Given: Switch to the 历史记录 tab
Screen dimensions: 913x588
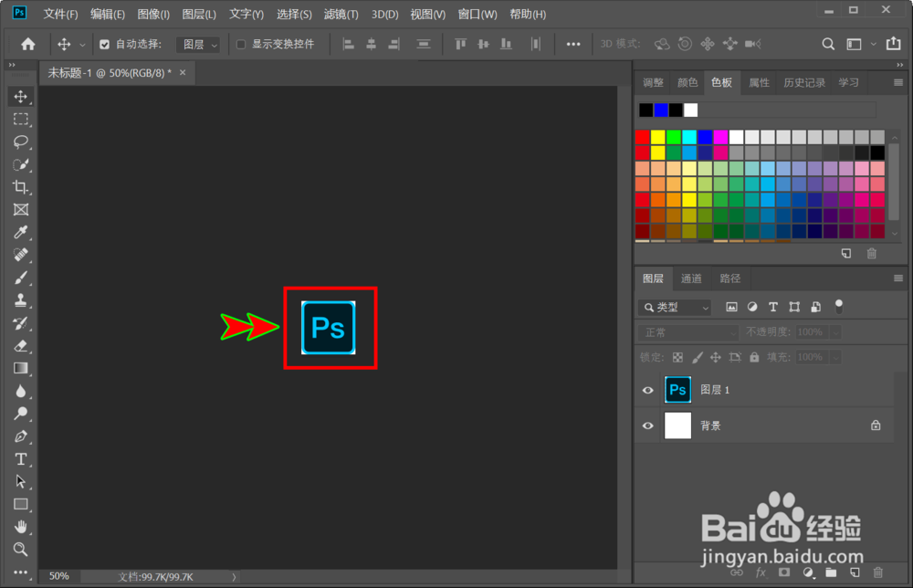Looking at the screenshot, I should tap(804, 83).
